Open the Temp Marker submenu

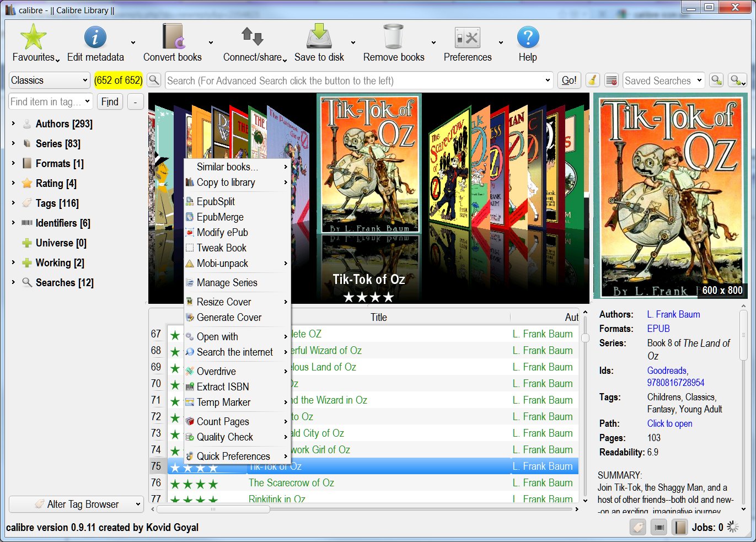[237, 403]
